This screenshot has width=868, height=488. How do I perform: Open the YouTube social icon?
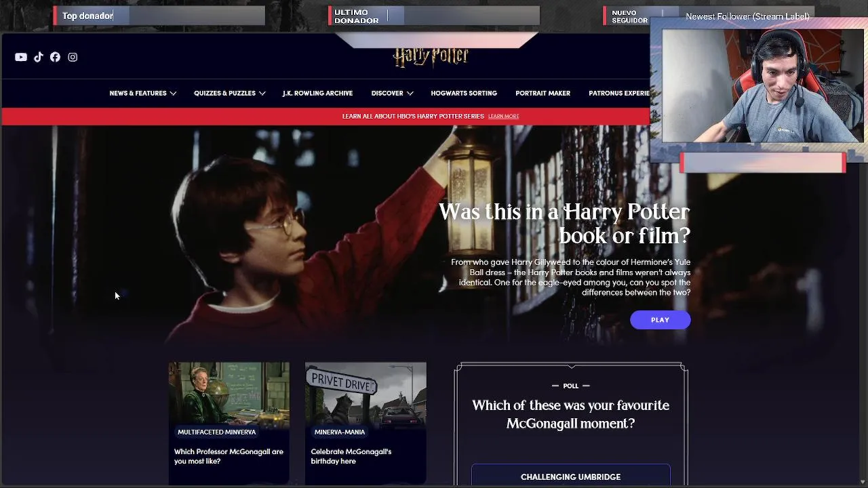(x=21, y=58)
